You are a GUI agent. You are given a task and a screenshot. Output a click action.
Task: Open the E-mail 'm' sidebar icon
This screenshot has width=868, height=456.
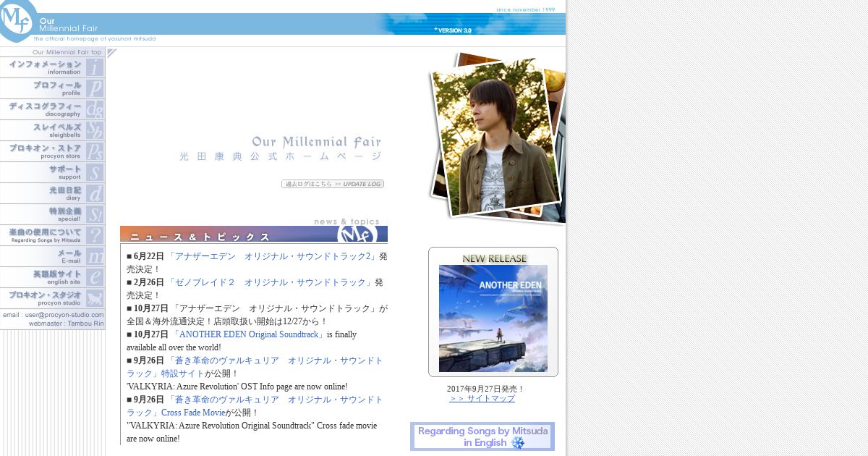95,256
